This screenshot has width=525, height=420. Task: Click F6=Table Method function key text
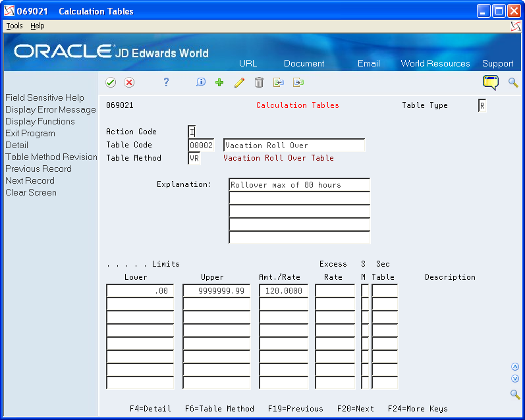coord(219,409)
